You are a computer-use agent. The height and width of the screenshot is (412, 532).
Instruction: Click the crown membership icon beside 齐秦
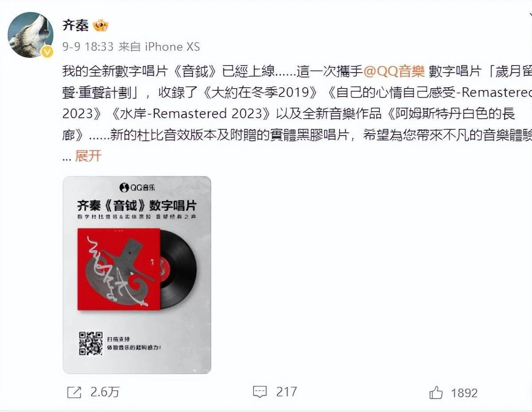101,25
